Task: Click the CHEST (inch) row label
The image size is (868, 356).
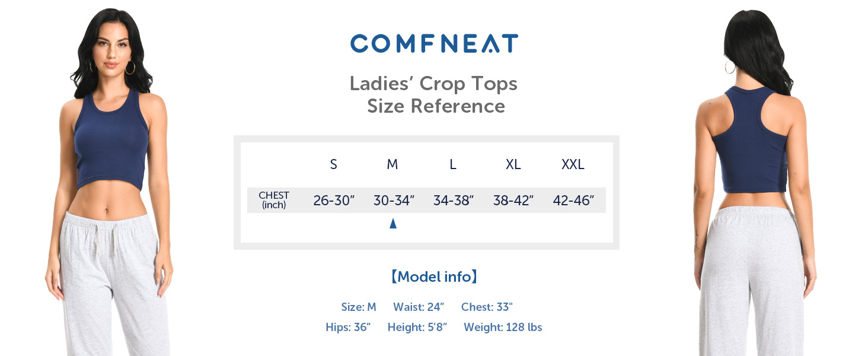Action: 274,201
